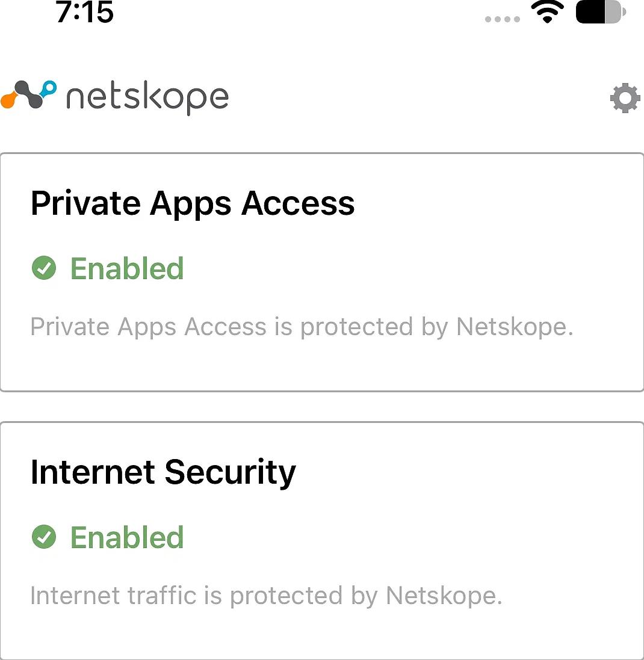This screenshot has width=644, height=660.
Task: Select the Internet Security heading
Action: (163, 473)
